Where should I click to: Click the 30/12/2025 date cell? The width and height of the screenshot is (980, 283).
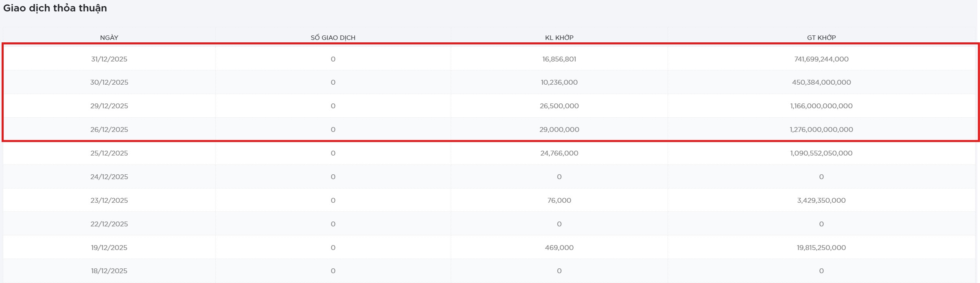click(x=109, y=82)
